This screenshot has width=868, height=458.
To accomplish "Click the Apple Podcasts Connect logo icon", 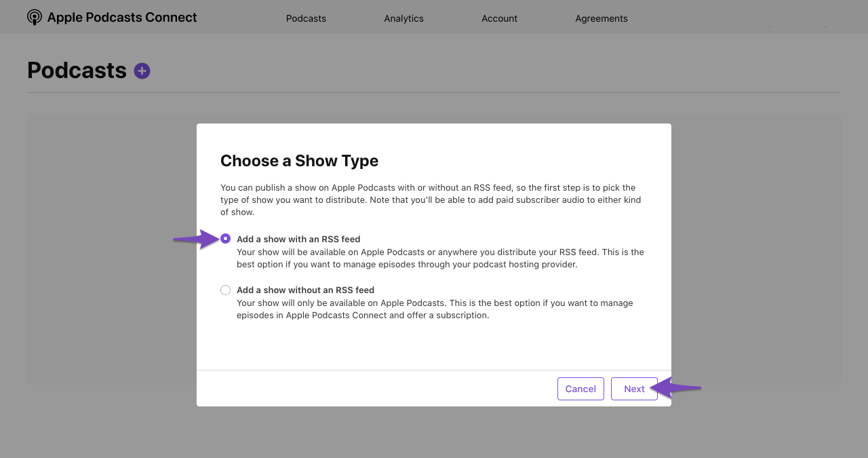I will [35, 18].
